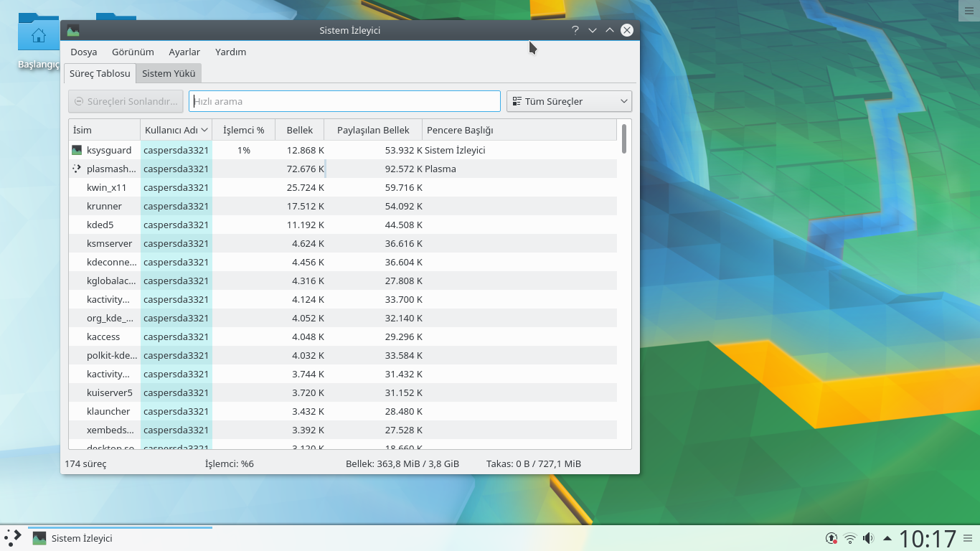Open the Wi-Fi network tray icon
This screenshot has width=980, height=551.
[850, 538]
